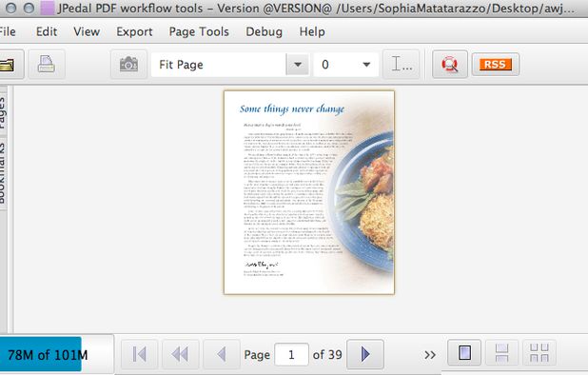Select the text cursor tool button

[x=402, y=64]
